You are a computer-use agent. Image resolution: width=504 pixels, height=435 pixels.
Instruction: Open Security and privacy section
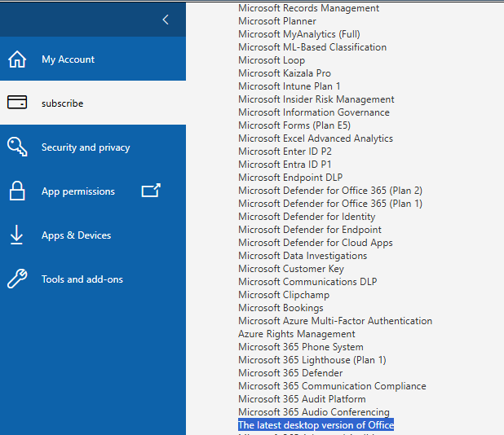point(93,147)
